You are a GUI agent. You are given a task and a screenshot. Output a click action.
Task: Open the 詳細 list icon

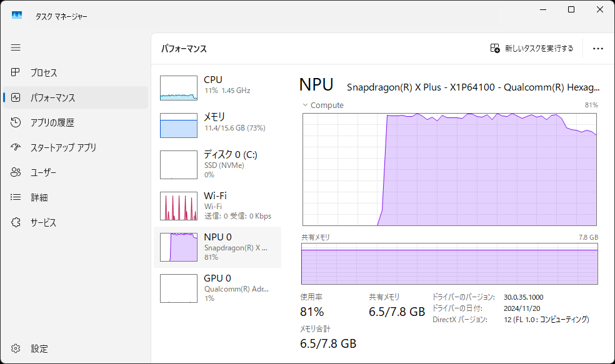click(15, 197)
